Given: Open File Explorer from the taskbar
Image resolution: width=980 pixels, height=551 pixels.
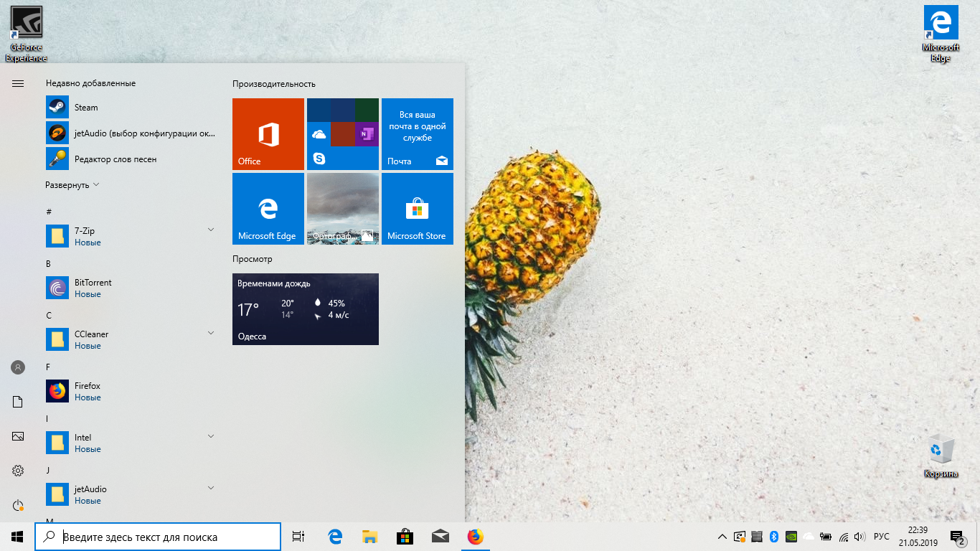Looking at the screenshot, I should [370, 537].
